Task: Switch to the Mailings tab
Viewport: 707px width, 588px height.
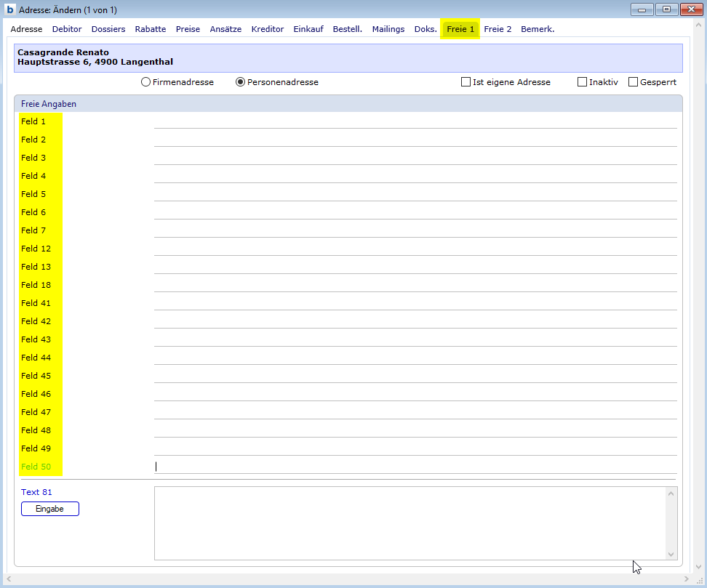Action: click(x=388, y=29)
